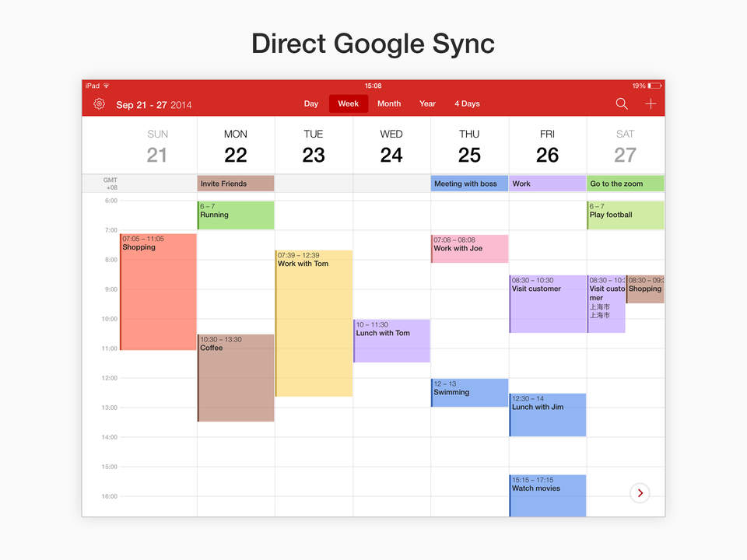Open settings via the gear icon
The image size is (747, 560).
(x=99, y=103)
